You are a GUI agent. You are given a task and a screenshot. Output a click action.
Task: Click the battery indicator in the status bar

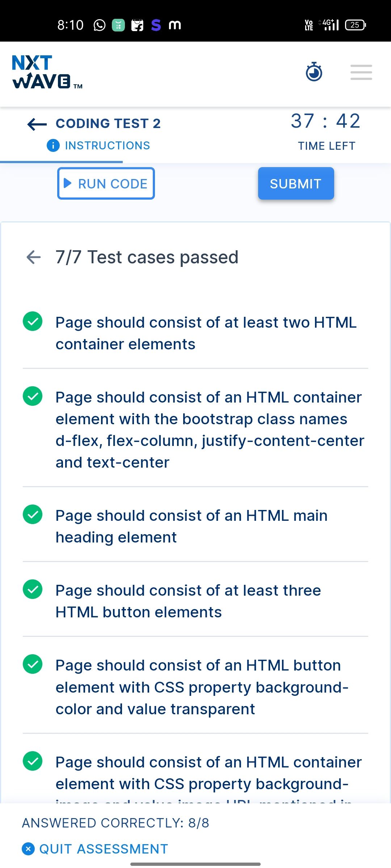356,25
